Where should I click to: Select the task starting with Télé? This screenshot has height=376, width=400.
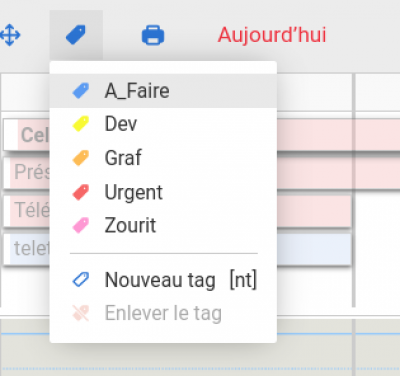coord(27,210)
